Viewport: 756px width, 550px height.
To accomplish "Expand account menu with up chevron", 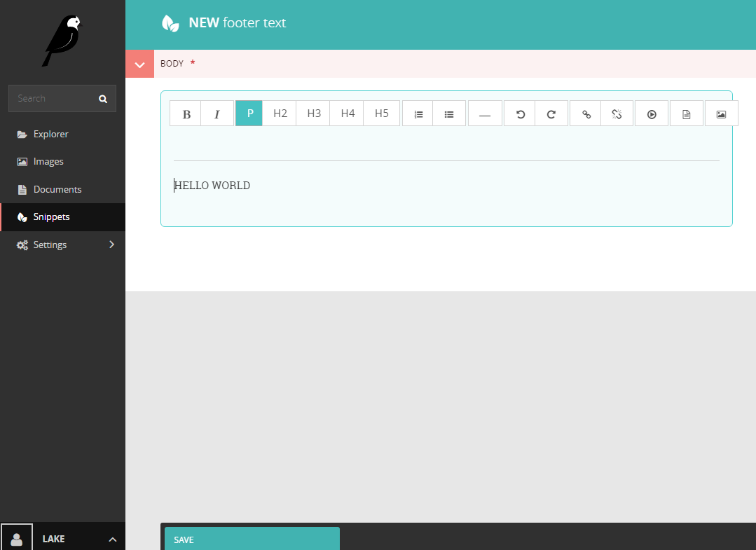I will pos(112,539).
